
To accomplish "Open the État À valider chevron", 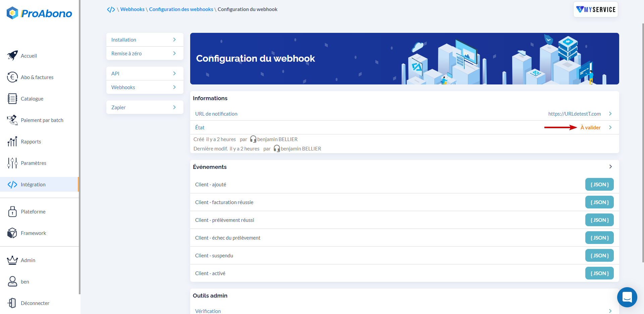I will 610,127.
